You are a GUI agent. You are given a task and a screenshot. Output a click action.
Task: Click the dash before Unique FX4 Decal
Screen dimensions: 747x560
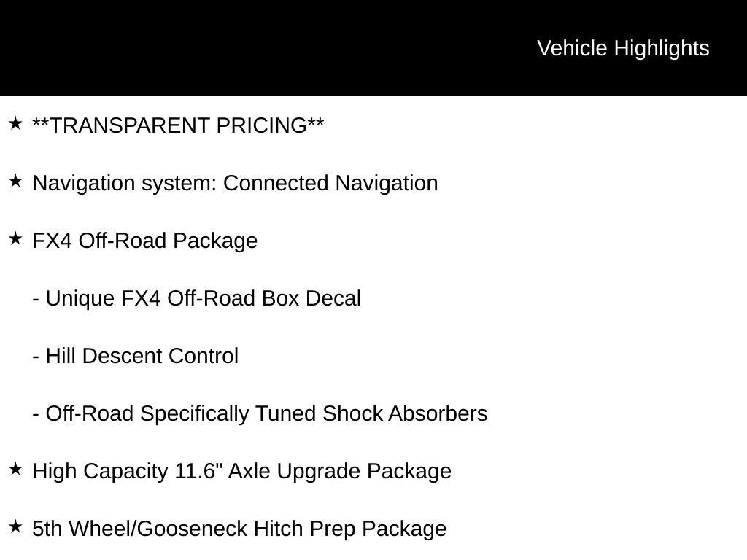tap(36, 300)
